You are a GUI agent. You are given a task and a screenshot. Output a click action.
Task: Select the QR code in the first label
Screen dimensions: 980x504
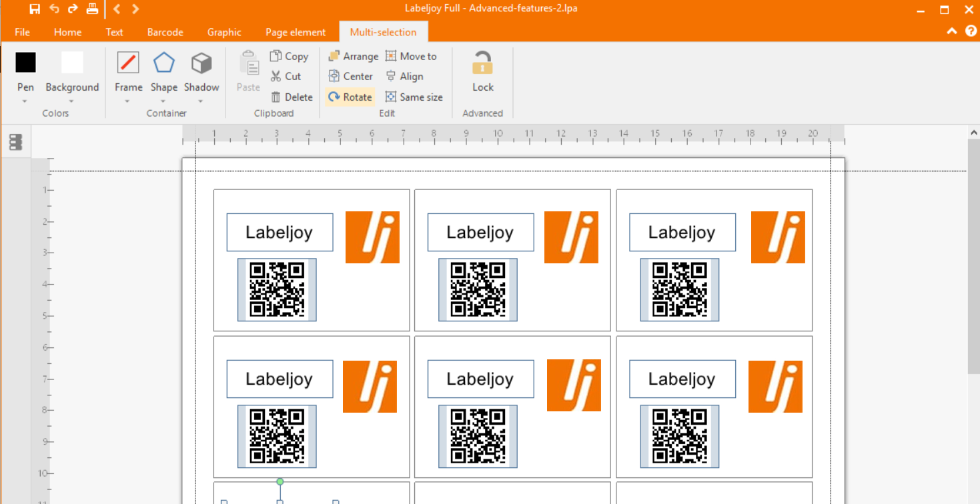coord(277,290)
